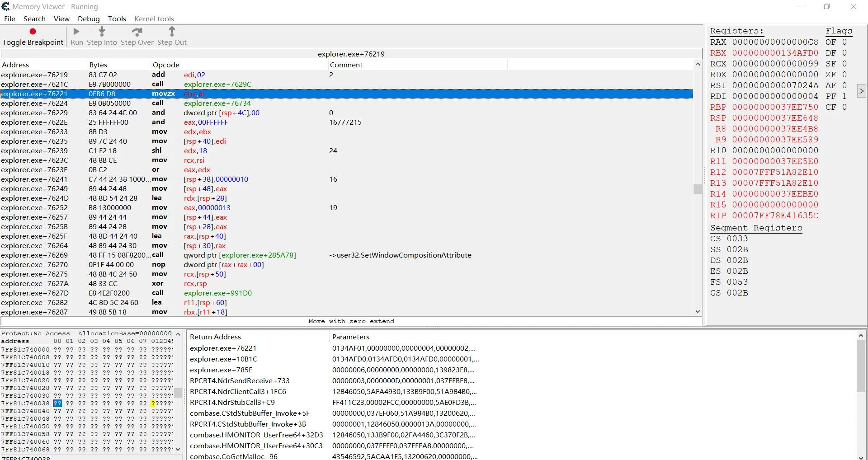Toggle the CF flag value
The image size is (868, 460).
click(844, 107)
